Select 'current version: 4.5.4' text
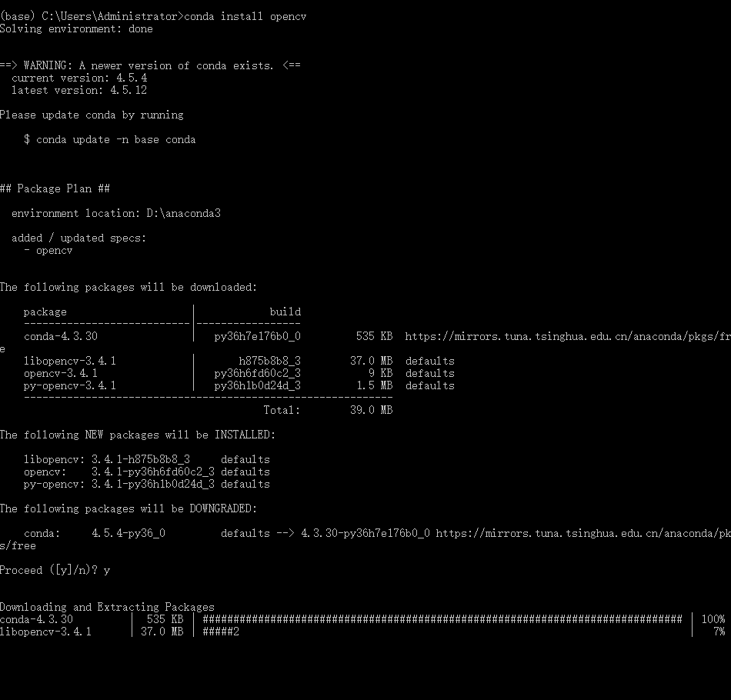This screenshot has height=700, width=731. coord(79,78)
